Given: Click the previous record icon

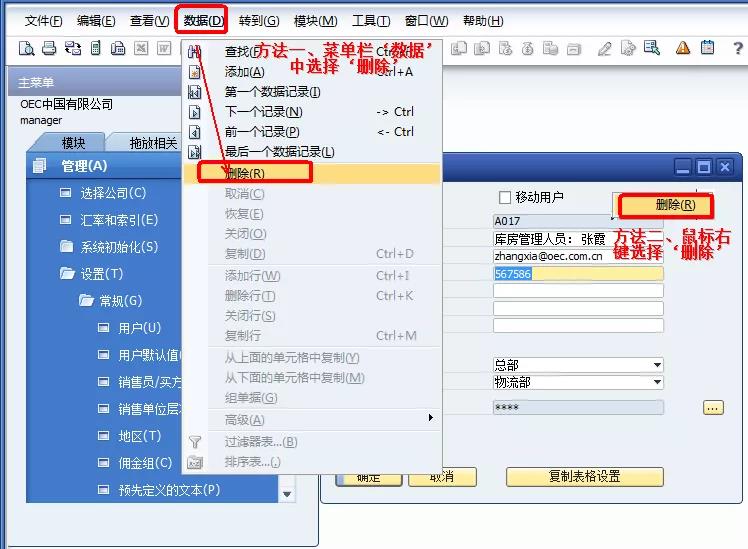Looking at the screenshot, I should [x=195, y=132].
